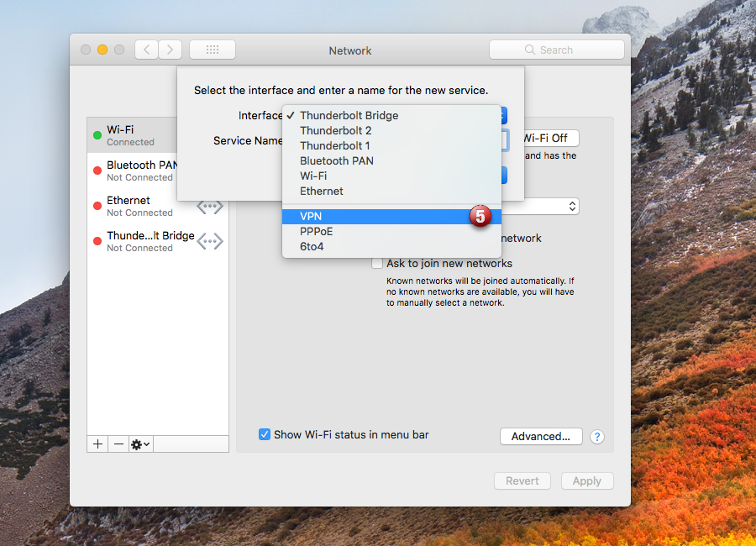Select Bluetooth PAN in the interface menu

pos(391,160)
